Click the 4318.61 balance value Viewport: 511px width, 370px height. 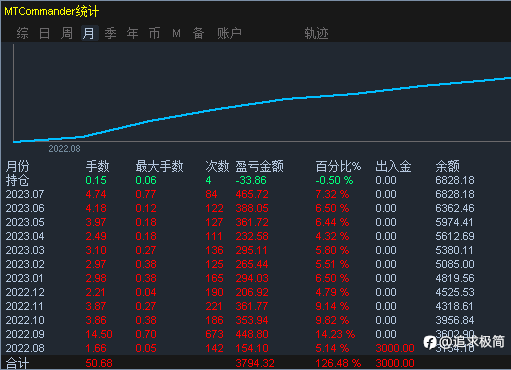[455, 306]
